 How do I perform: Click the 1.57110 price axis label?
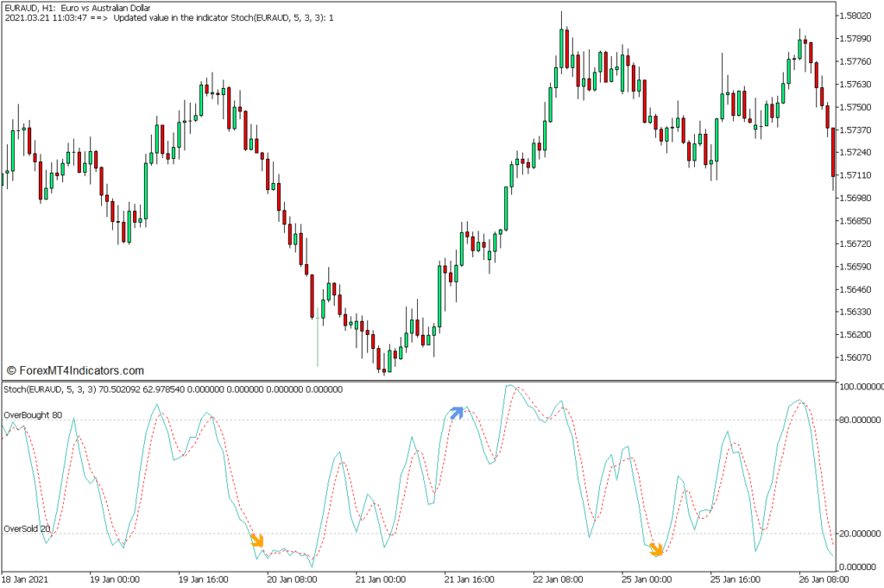pyautogui.click(x=857, y=174)
